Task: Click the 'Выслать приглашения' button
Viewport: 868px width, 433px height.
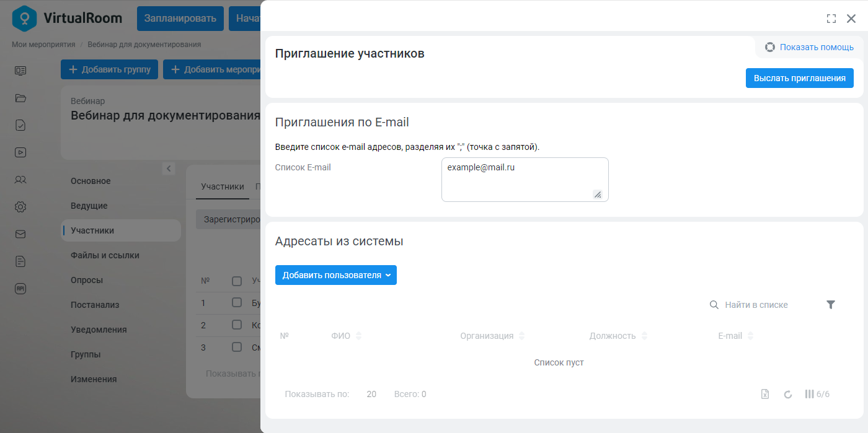Action: tap(800, 78)
